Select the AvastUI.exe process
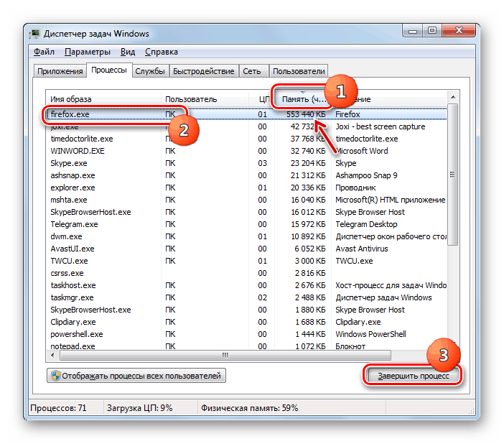 pyautogui.click(x=246, y=249)
